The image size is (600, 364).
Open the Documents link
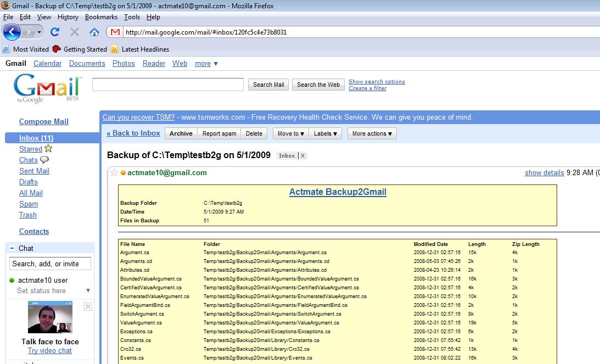[x=87, y=64]
